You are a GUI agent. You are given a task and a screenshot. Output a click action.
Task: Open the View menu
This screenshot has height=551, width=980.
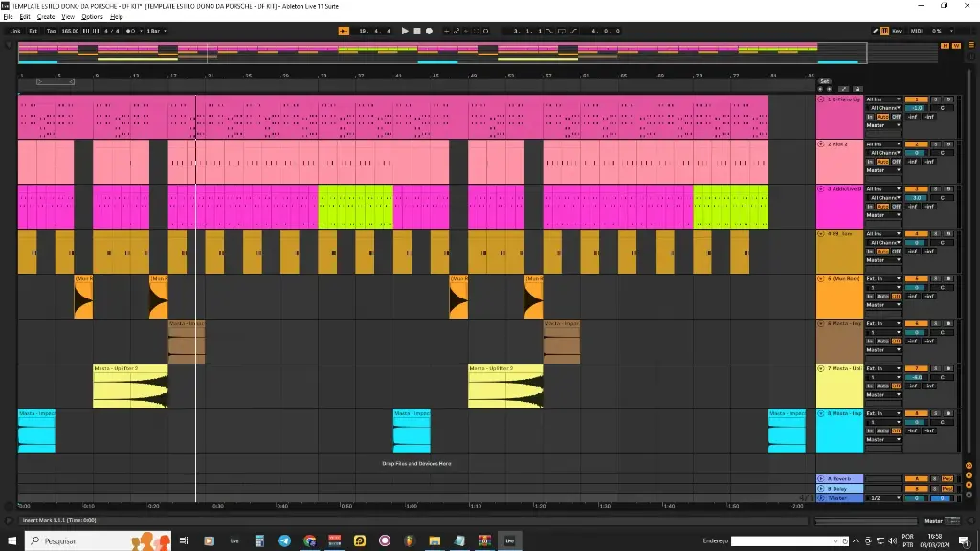click(x=68, y=17)
